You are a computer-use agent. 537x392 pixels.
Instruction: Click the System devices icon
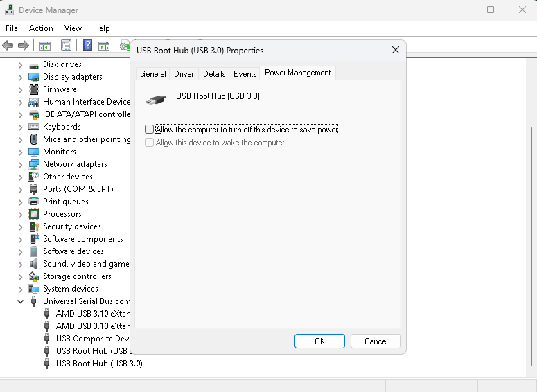coord(34,289)
